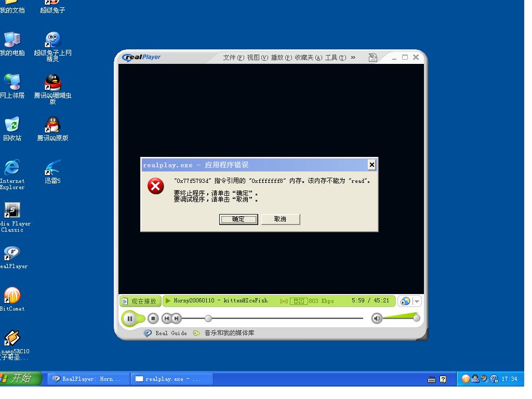
Task: Click the N/A tray icon
Action: 475,379
